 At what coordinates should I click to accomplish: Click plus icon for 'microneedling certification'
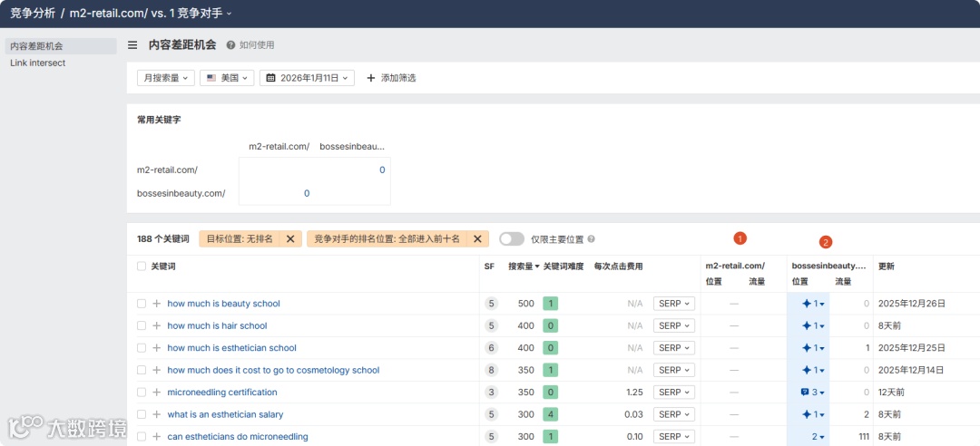tap(157, 393)
